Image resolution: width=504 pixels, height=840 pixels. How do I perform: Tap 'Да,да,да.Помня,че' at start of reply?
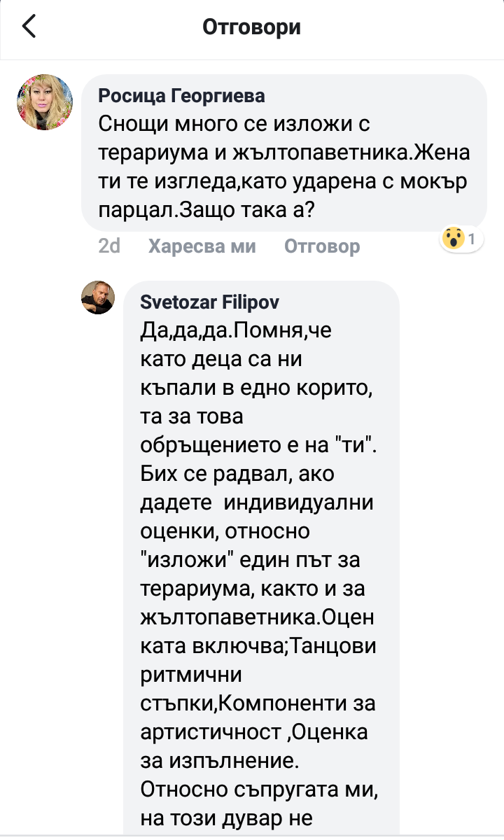tap(236, 332)
